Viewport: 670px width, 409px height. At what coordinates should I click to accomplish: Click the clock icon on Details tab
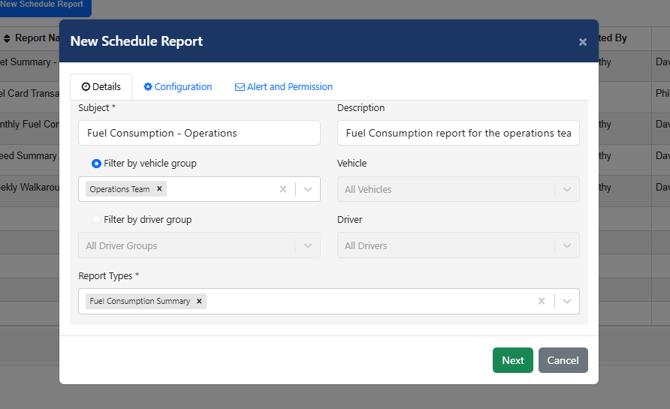(x=85, y=87)
